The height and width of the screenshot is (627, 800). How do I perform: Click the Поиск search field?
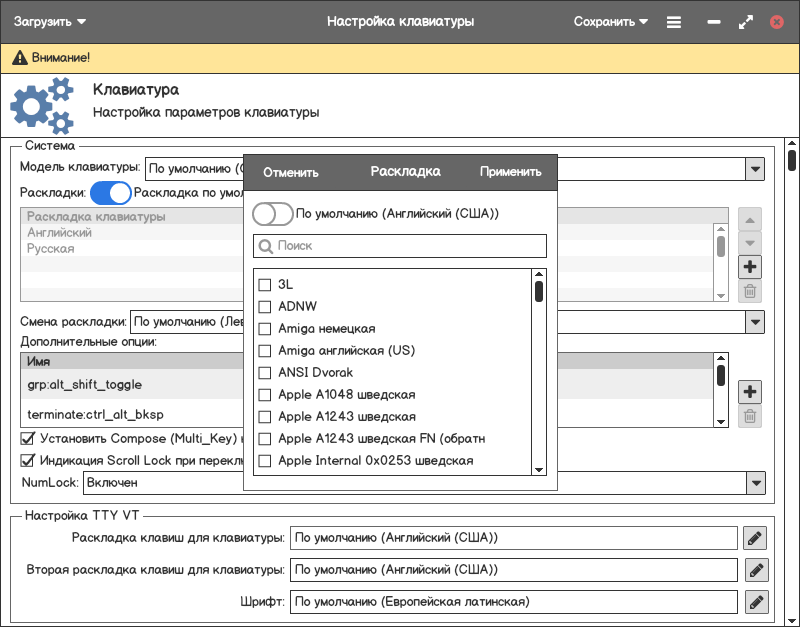(400, 245)
